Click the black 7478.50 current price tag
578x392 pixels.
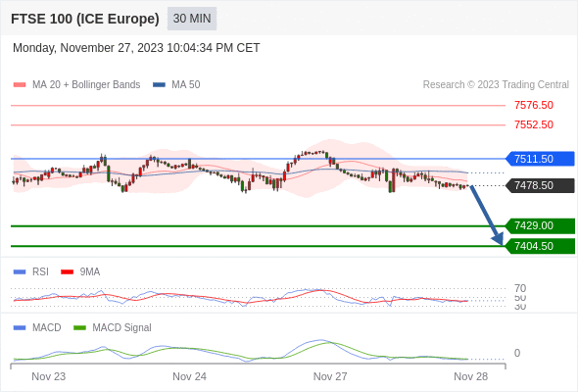click(540, 185)
